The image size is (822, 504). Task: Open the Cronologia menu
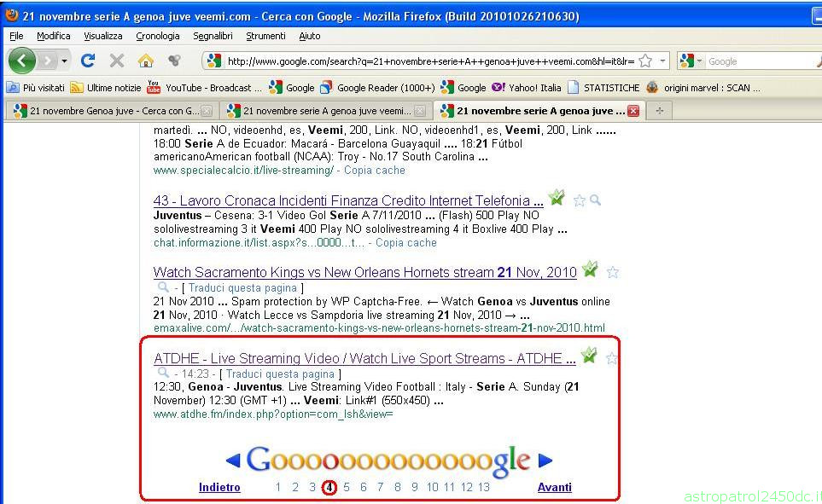click(158, 36)
